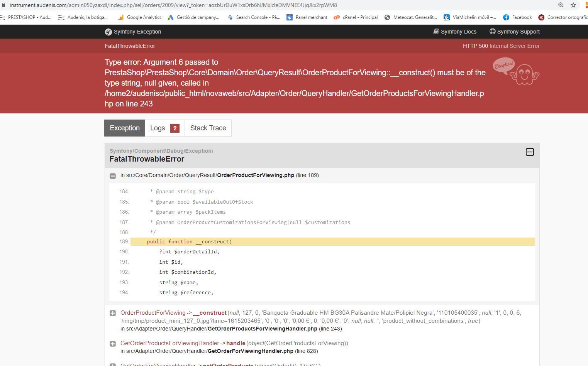Open the Gestió de campany... bookmark
Image resolution: width=588 pixels, height=366 pixels.
193,17
